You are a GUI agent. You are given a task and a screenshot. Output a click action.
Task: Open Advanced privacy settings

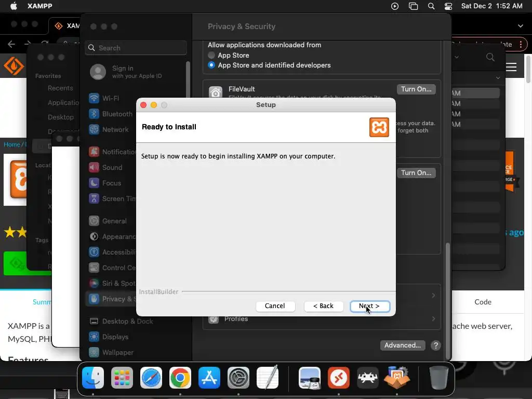pos(403,345)
